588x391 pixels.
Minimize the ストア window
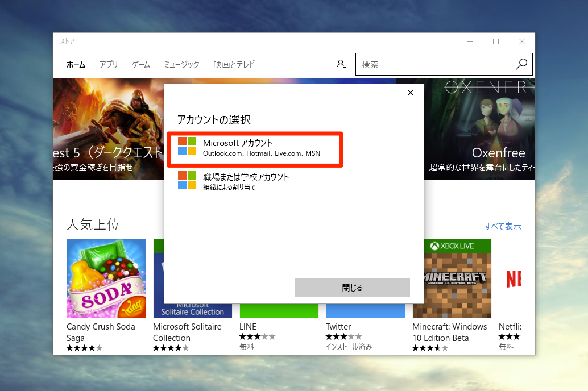tap(470, 41)
